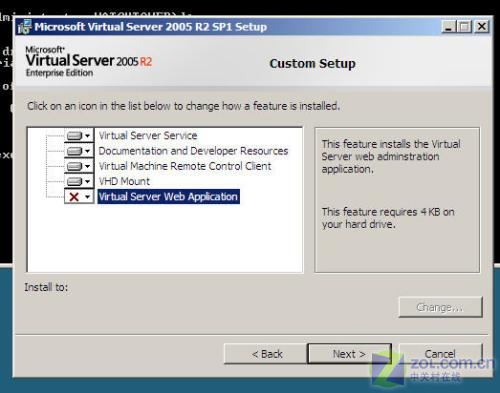500x393 pixels.
Task: Close the Setup window
Action: [482, 27]
